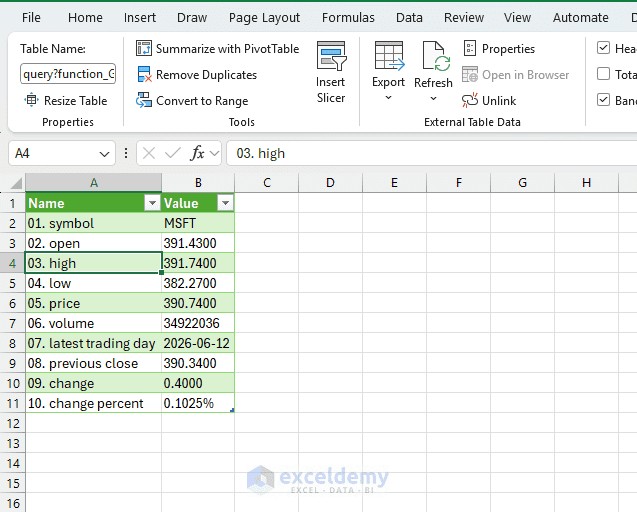The image size is (637, 512).
Task: Enable the Total Row checkbox
Action: pos(604,74)
